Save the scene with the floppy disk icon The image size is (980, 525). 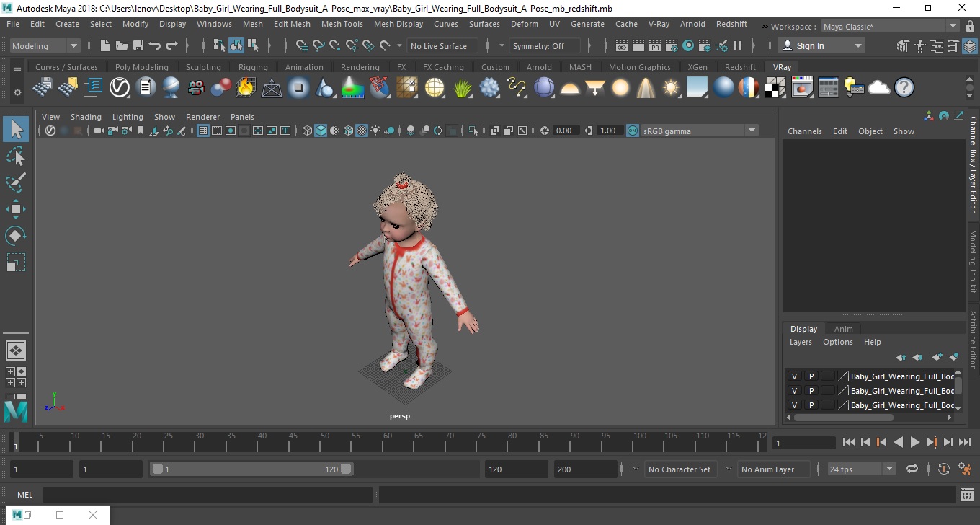click(138, 45)
